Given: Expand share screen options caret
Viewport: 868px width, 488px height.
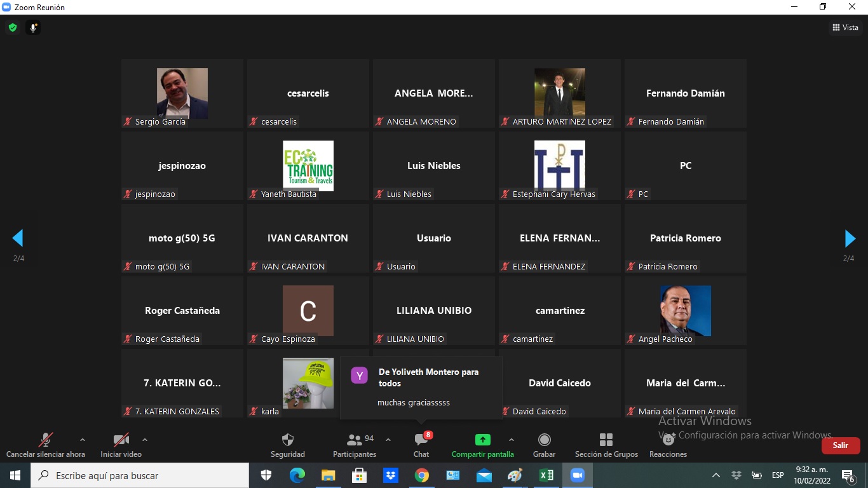Looking at the screenshot, I should (512, 440).
